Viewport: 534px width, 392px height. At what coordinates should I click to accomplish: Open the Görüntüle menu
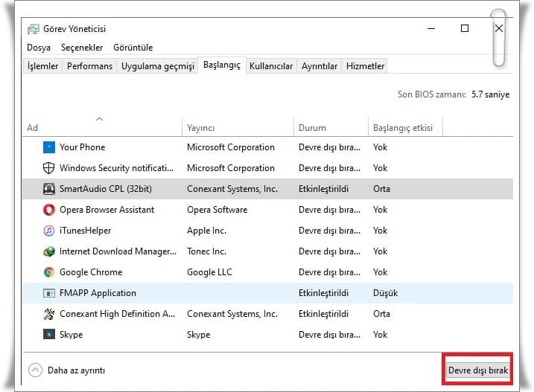coord(133,48)
